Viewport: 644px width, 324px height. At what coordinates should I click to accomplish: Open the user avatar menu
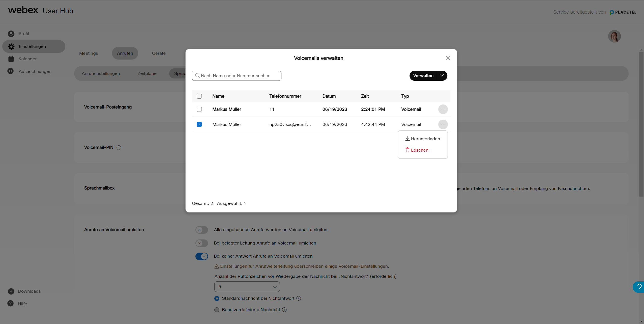click(614, 37)
